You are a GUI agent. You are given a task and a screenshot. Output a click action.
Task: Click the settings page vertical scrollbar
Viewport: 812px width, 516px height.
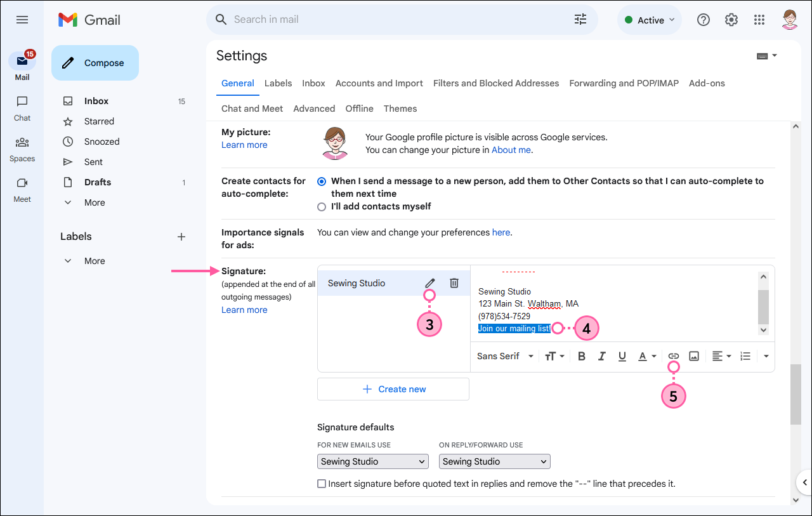pyautogui.click(x=796, y=395)
